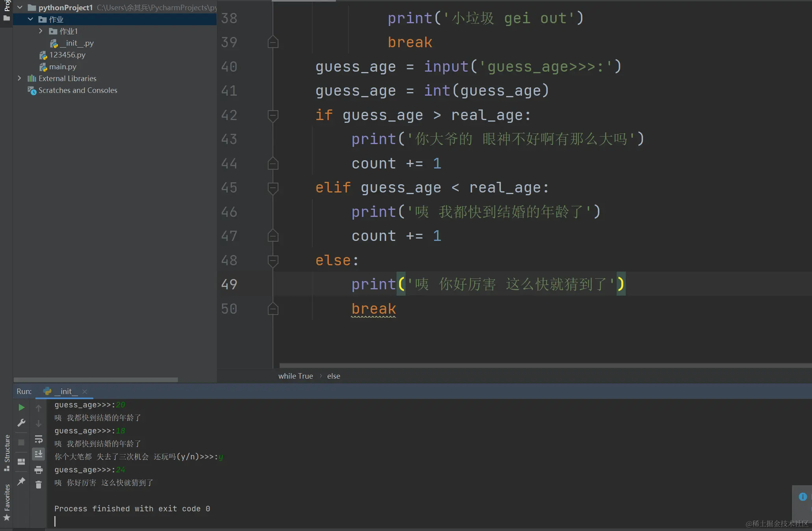Viewport: 812px width, 531px height.
Task: Expand External Libraries node
Action: [x=19, y=78]
